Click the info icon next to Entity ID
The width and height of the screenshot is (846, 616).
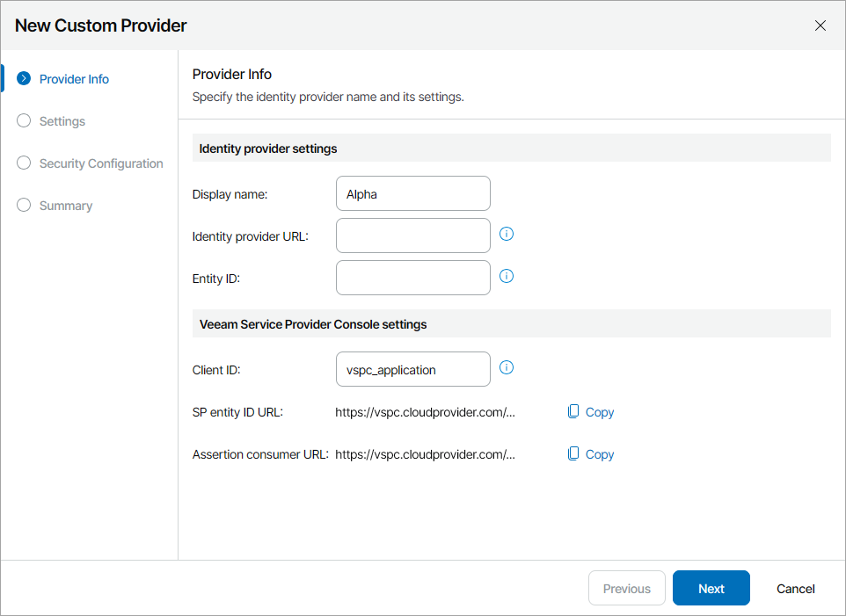pos(507,276)
